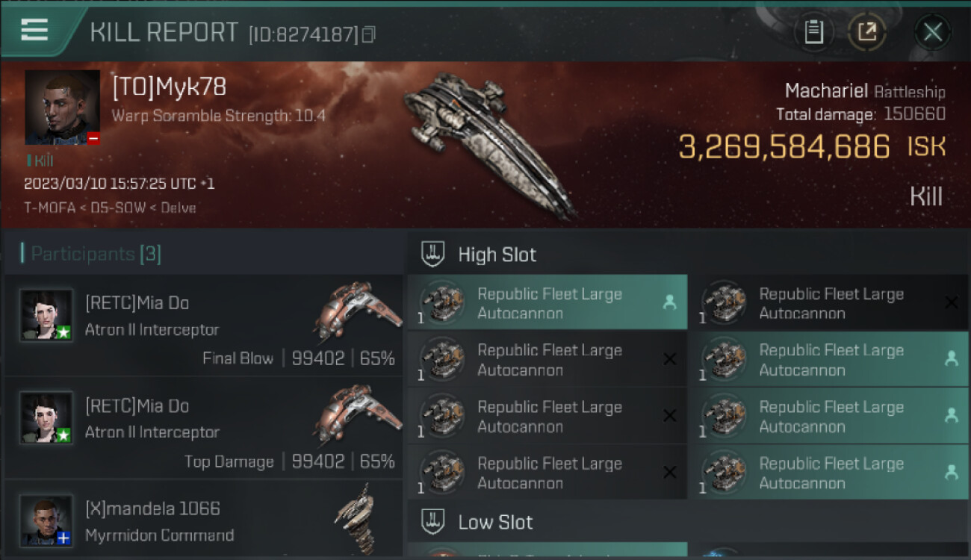
Task: Collapse the High Slot section
Action: pyautogui.click(x=497, y=255)
